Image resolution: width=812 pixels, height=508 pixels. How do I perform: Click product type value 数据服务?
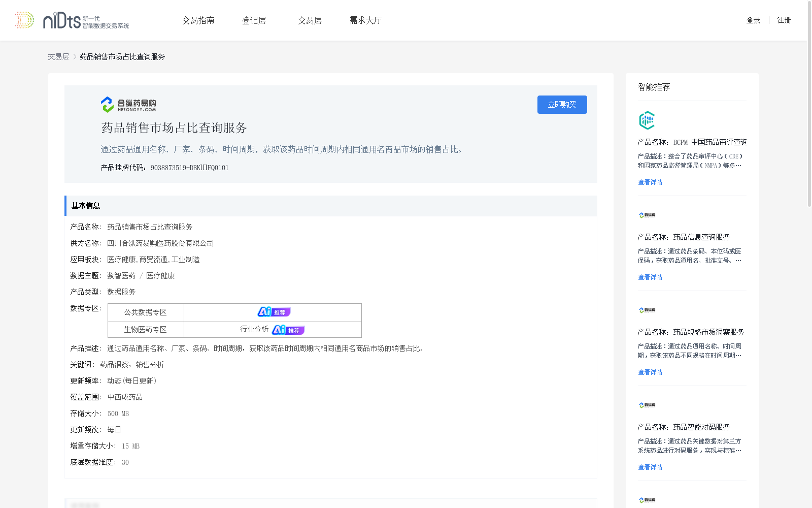[x=121, y=292]
